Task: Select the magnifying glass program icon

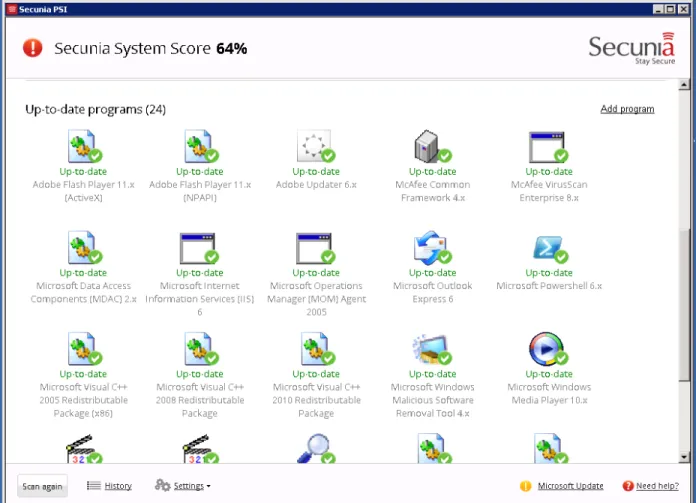Action: [316, 448]
